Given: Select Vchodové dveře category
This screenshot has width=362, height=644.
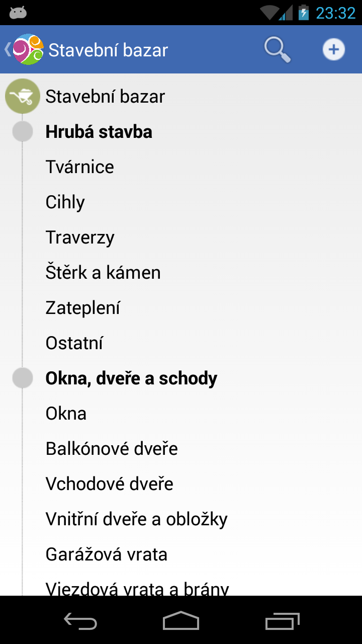Looking at the screenshot, I should click(110, 484).
